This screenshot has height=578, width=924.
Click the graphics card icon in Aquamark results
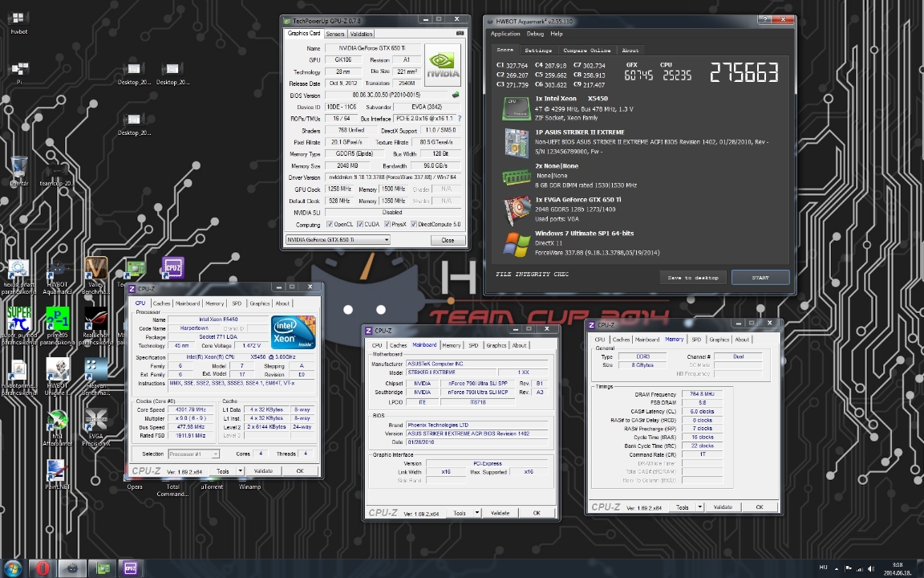[516, 210]
